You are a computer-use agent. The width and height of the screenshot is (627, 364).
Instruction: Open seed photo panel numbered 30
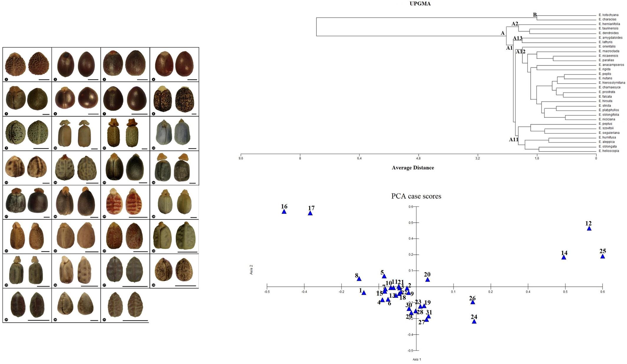pyautogui.click(x=76, y=305)
